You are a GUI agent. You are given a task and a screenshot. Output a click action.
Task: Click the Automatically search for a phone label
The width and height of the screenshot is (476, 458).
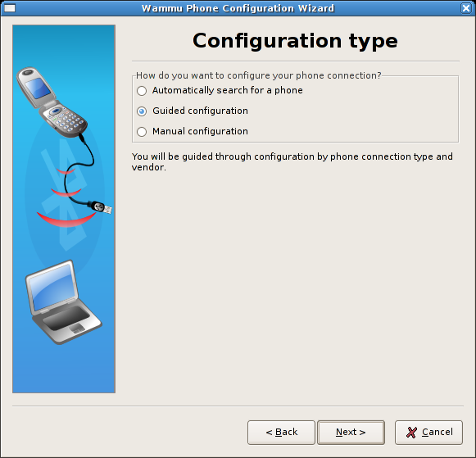[228, 90]
